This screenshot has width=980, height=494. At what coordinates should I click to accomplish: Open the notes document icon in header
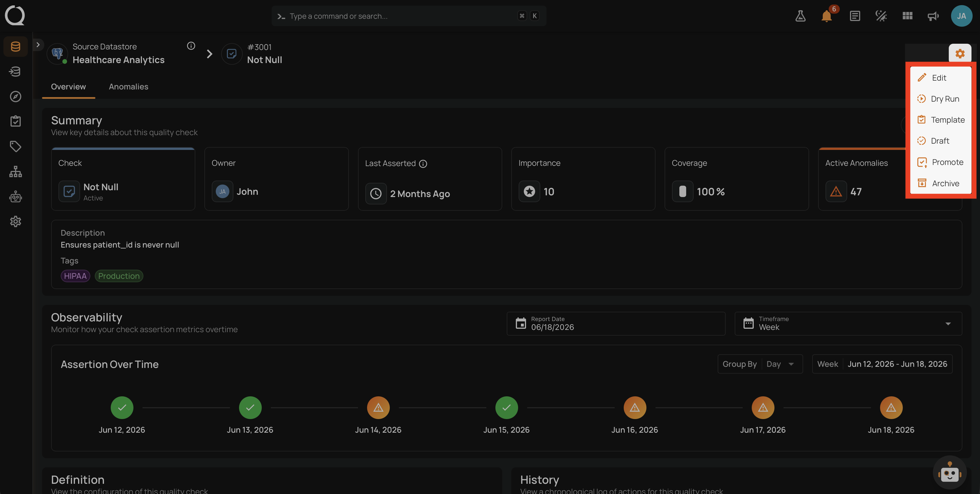[x=855, y=16]
